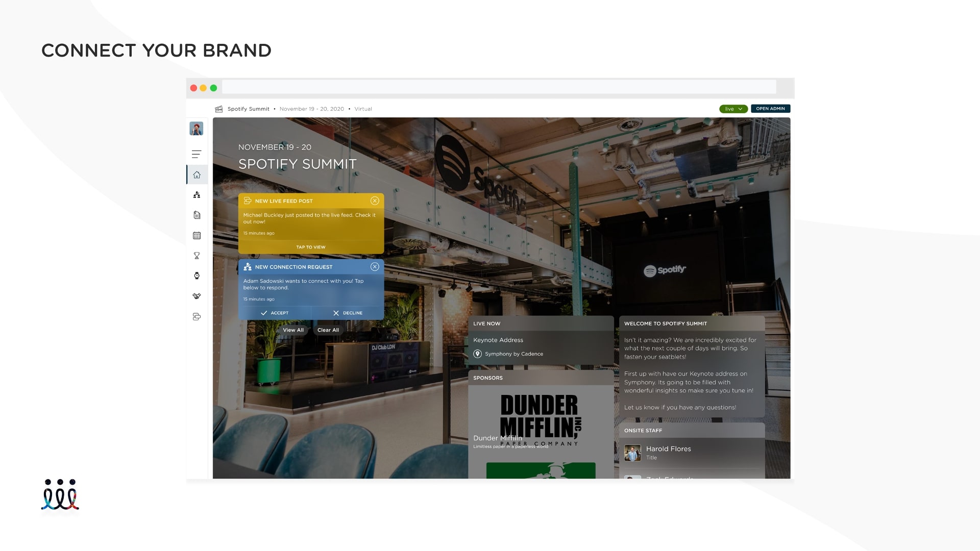Click the Spotify Summit header title

pyautogui.click(x=249, y=109)
